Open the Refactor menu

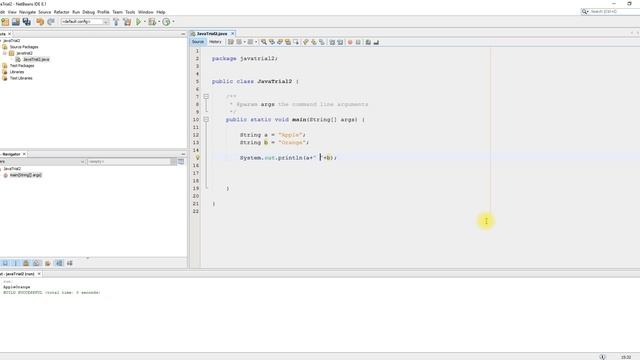(62, 12)
